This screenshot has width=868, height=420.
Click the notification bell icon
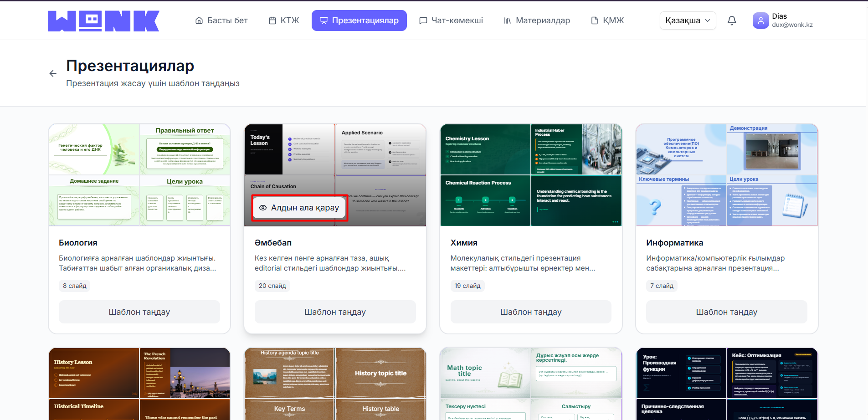(x=732, y=20)
